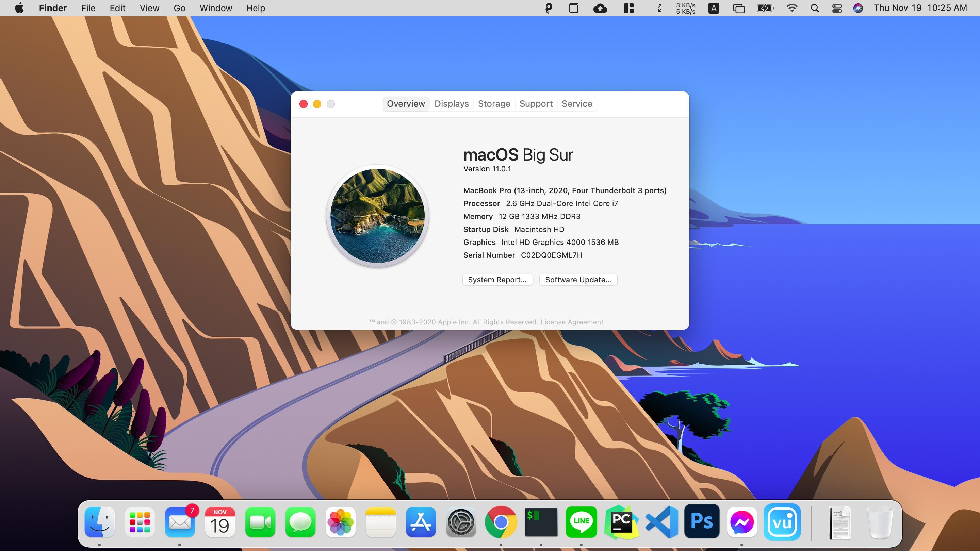Open Spotlight search magnifier icon
This screenshot has width=980, height=551.
tap(815, 8)
